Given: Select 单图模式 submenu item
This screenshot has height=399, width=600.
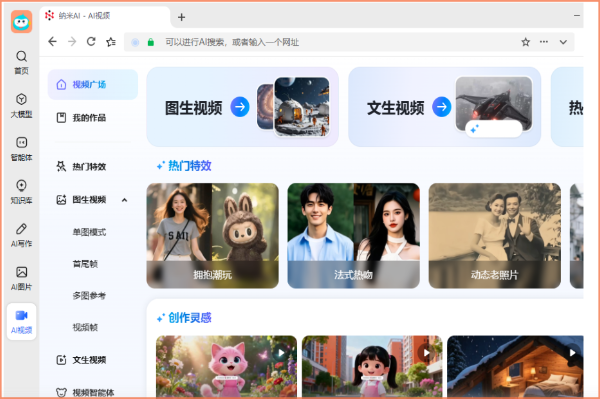Looking at the screenshot, I should click(x=90, y=232).
